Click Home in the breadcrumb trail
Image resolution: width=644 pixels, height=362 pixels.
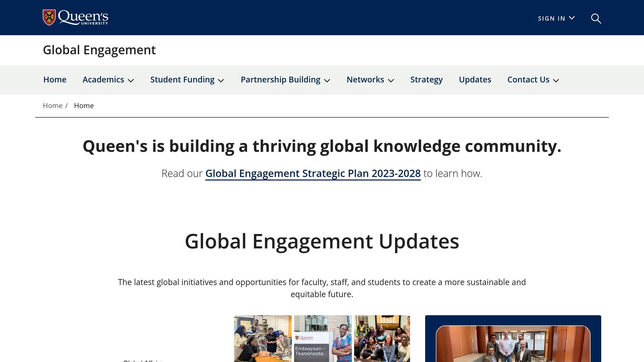coord(53,106)
